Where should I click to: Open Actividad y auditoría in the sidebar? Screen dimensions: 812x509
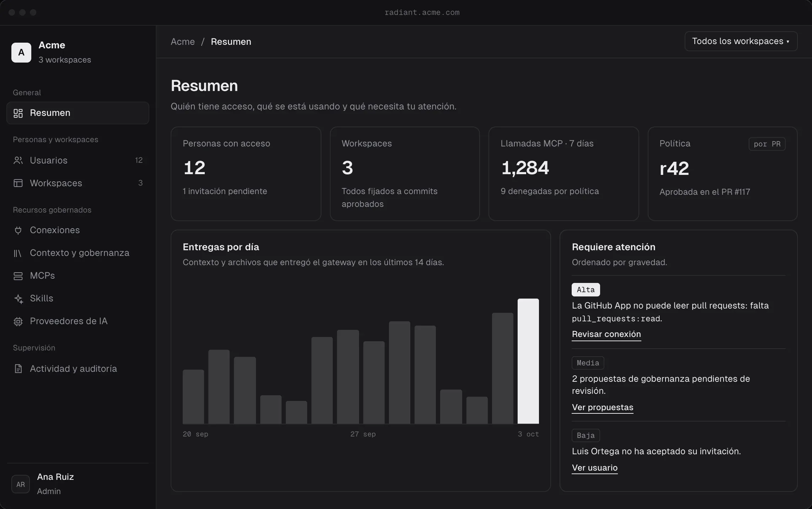click(x=78, y=369)
